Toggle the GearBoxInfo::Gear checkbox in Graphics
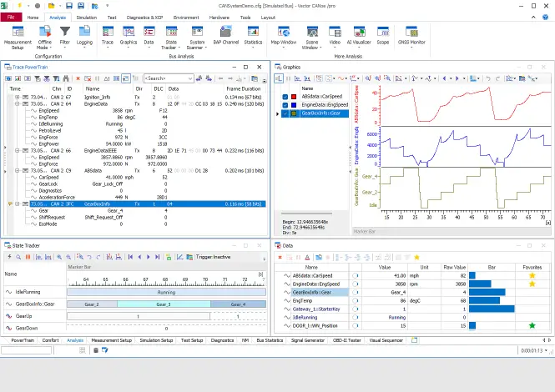 (285, 113)
